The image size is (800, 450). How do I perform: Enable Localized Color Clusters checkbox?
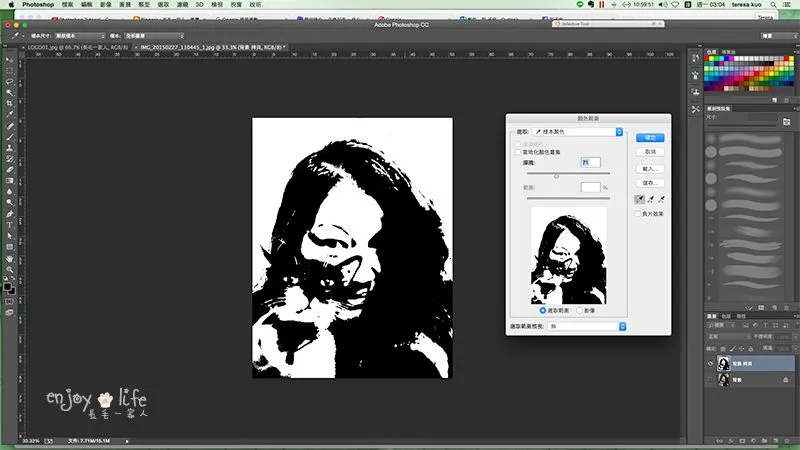[x=518, y=152]
